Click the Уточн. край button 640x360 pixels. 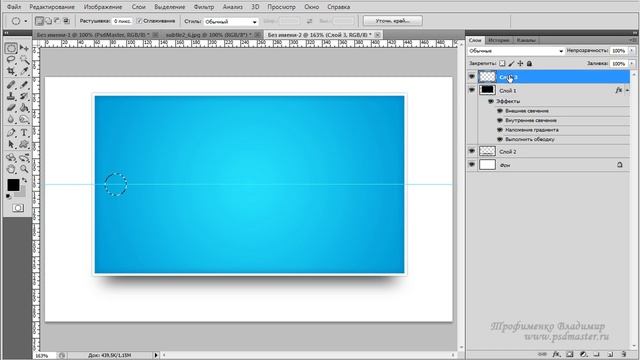tap(393, 21)
